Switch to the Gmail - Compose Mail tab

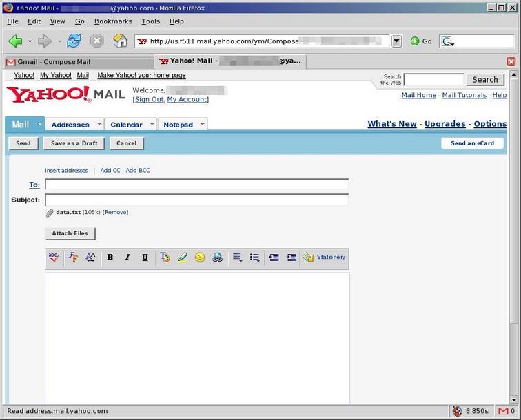(x=79, y=62)
